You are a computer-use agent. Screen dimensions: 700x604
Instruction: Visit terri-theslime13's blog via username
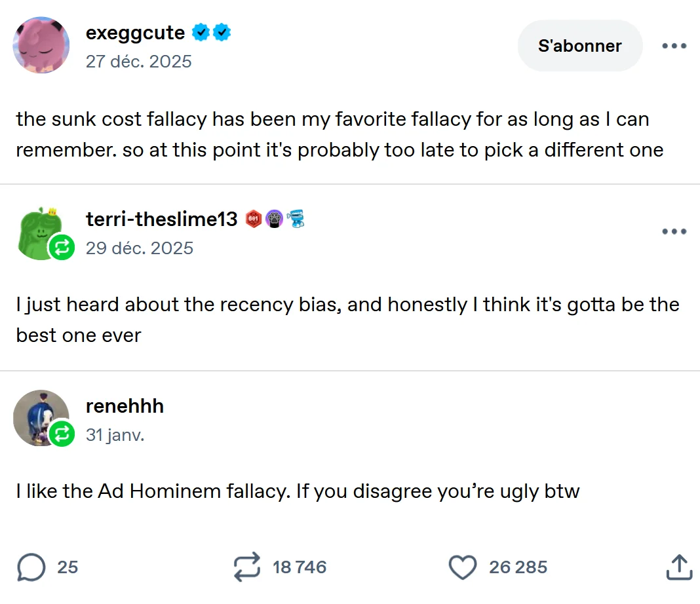point(161,219)
